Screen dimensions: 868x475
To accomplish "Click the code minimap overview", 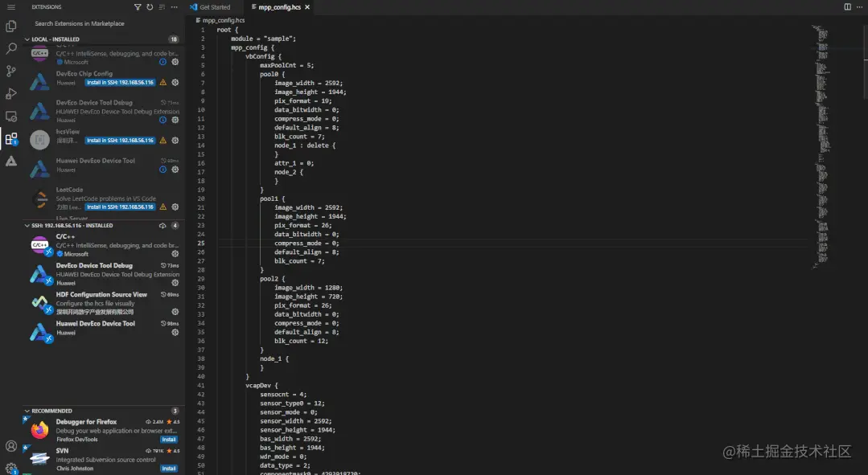I will point(821,146).
